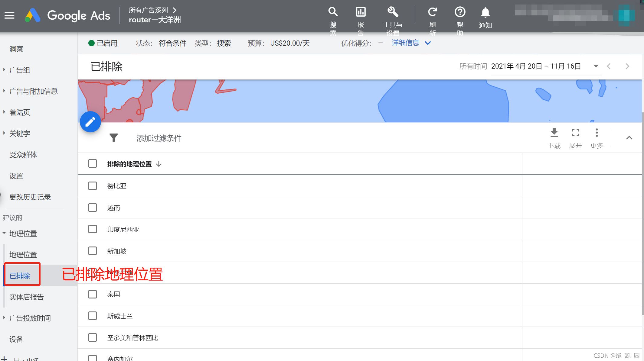Open the help question mark icon

coord(460,12)
